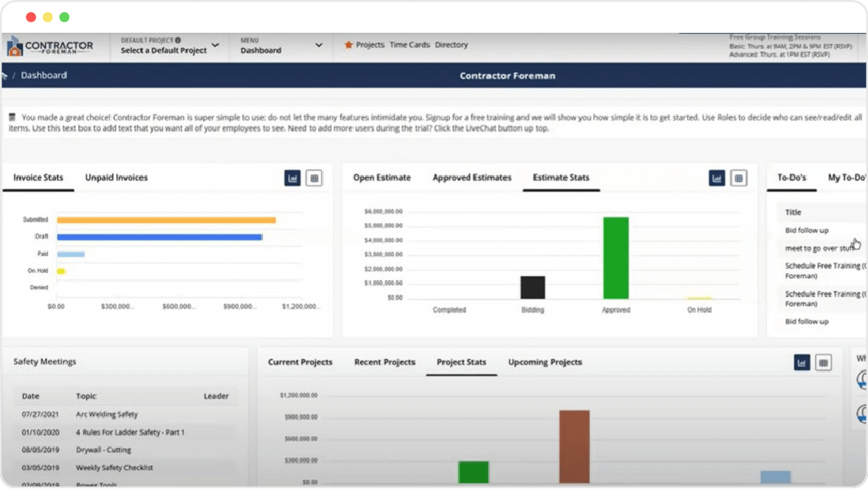
Task: Switch Invoice Stats to table view
Action: pyautogui.click(x=314, y=177)
